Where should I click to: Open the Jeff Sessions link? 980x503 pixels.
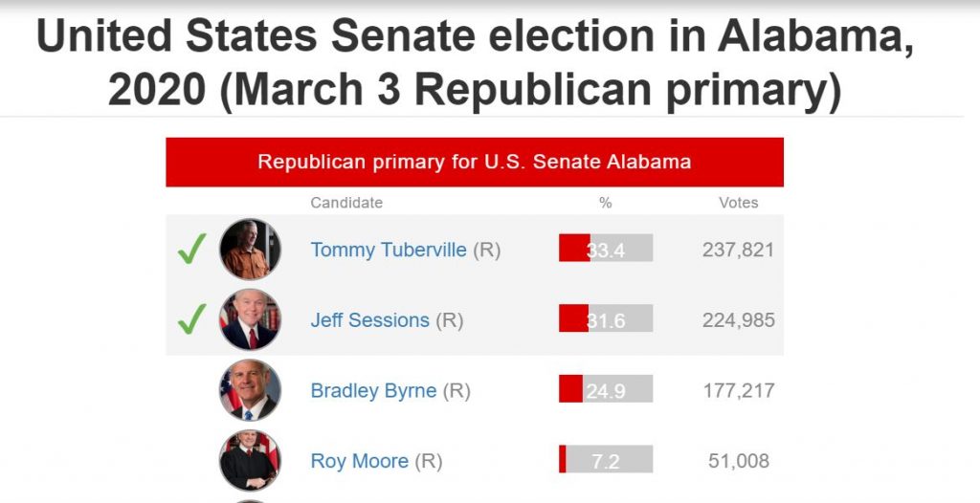coord(369,320)
